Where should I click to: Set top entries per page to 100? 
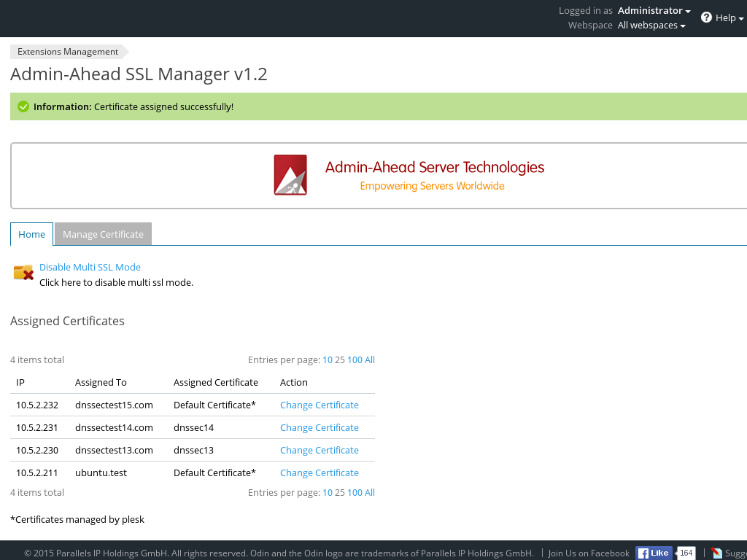click(x=355, y=360)
